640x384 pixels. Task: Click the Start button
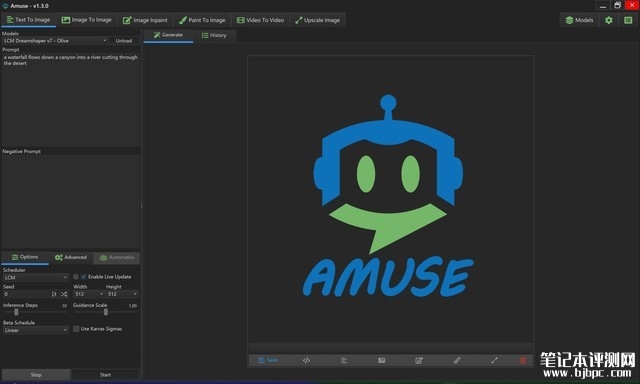tap(105, 375)
